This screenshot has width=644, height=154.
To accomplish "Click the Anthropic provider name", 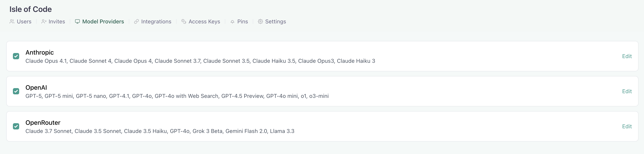I will click(39, 52).
